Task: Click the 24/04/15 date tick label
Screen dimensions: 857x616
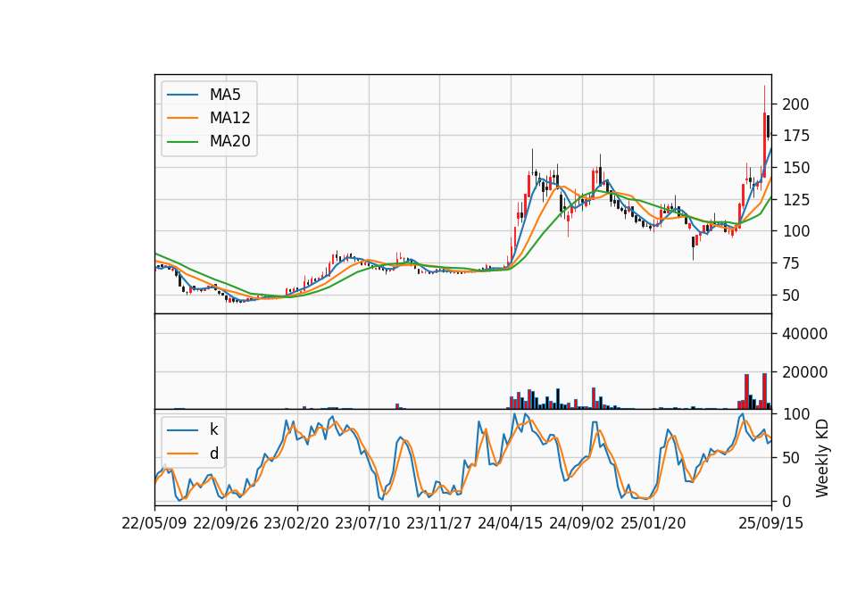Action: coord(511,523)
